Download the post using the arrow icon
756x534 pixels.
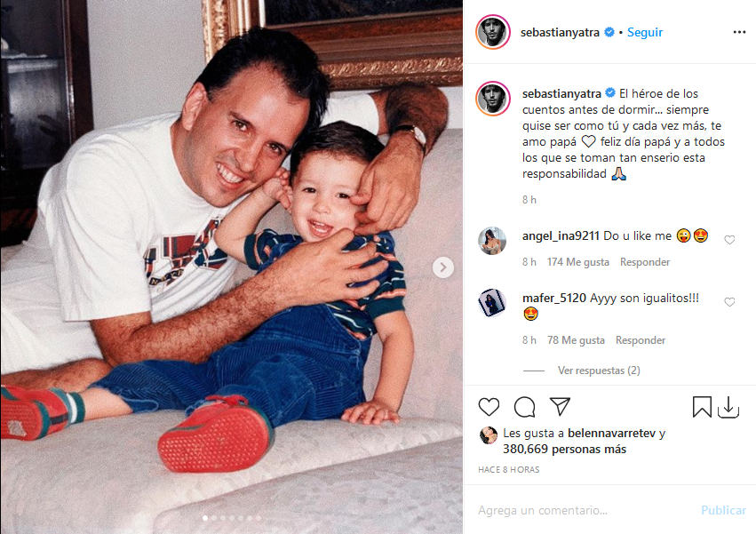tap(728, 407)
